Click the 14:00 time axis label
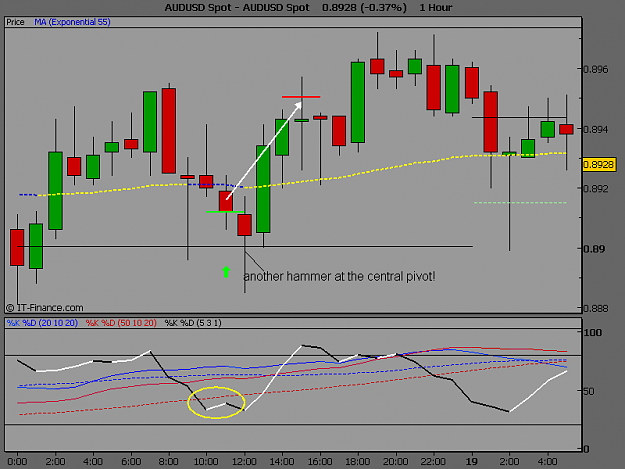625x469 pixels. point(282,461)
